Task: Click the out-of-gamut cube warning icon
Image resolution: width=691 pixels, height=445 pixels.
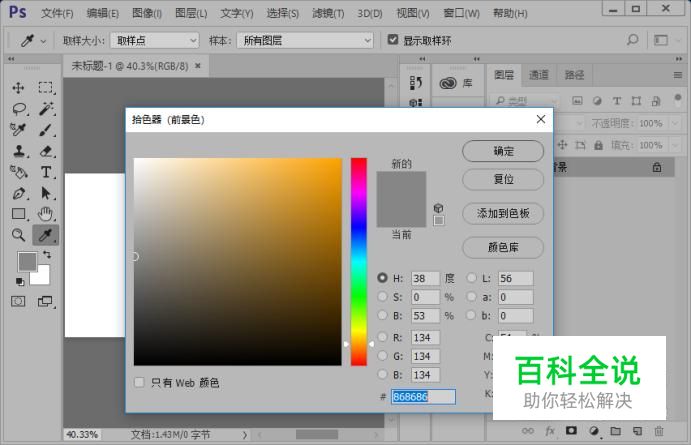Action: [x=438, y=208]
